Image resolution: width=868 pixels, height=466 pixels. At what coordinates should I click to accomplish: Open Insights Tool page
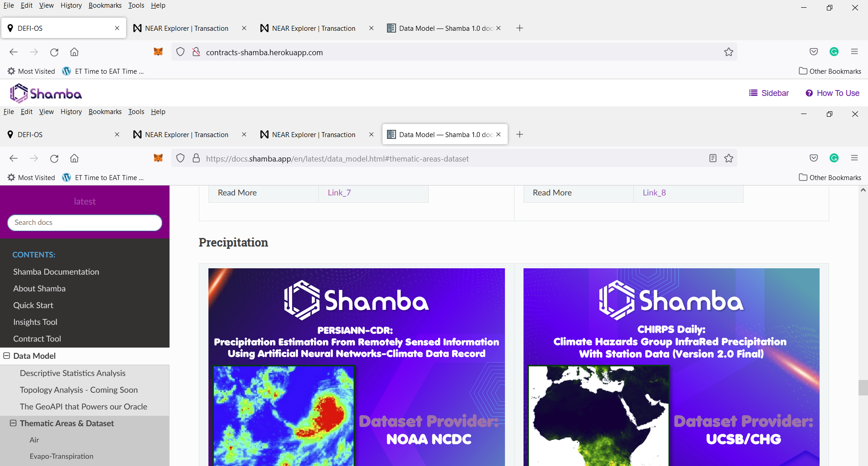coord(35,322)
